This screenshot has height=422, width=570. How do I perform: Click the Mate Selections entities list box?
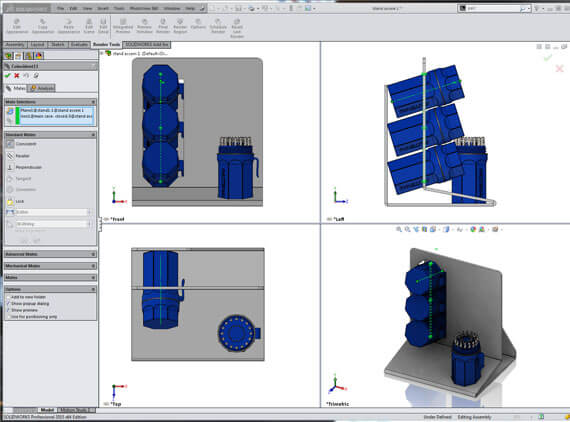pyautogui.click(x=57, y=116)
